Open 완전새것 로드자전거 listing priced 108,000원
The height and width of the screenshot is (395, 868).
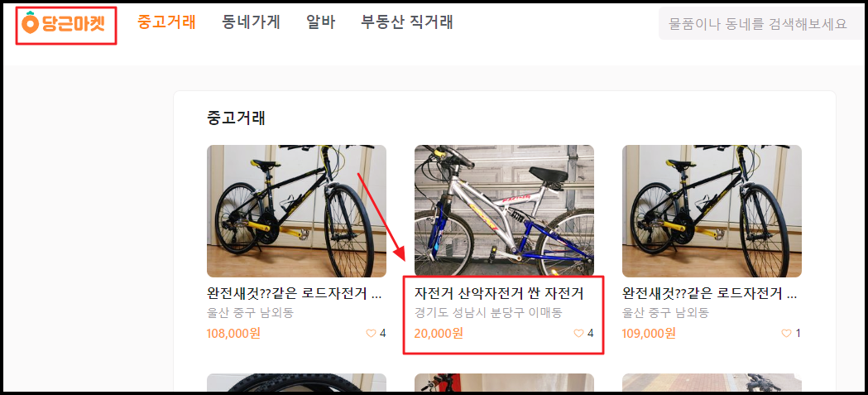[x=295, y=293]
